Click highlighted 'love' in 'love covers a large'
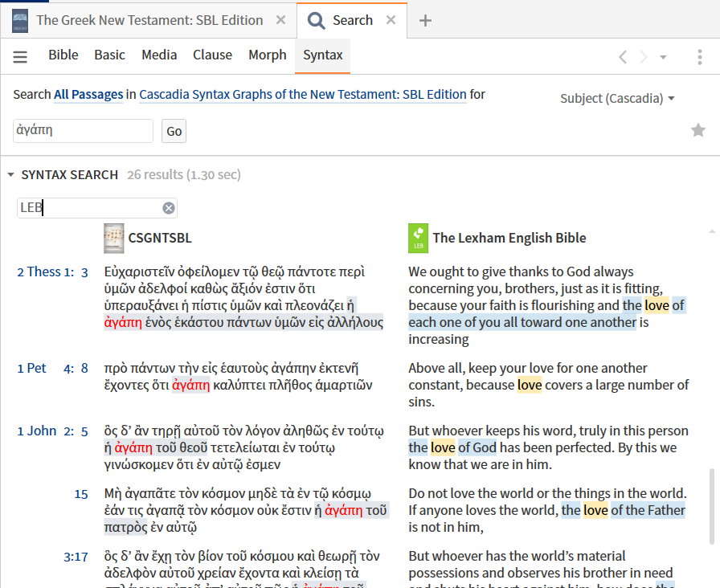Viewport: 720px width, 588px height. (x=530, y=385)
